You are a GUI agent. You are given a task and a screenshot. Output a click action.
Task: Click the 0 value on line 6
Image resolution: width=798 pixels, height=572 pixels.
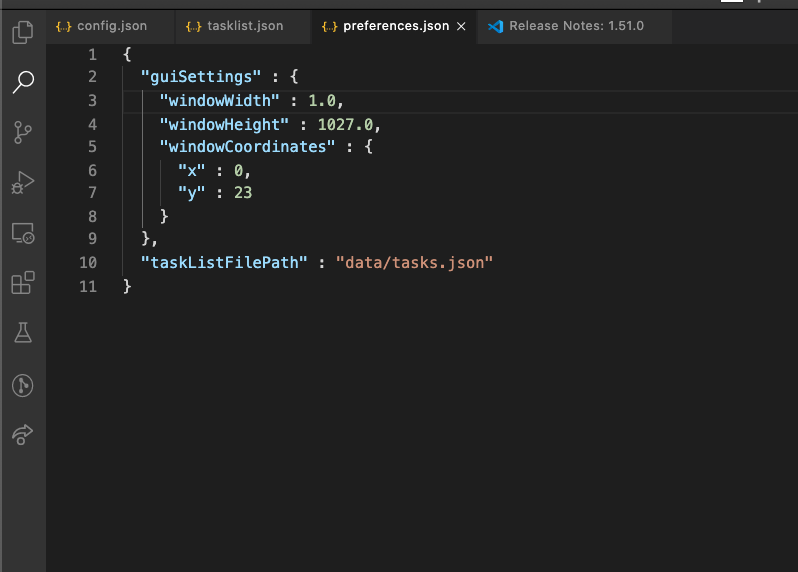tap(238, 170)
